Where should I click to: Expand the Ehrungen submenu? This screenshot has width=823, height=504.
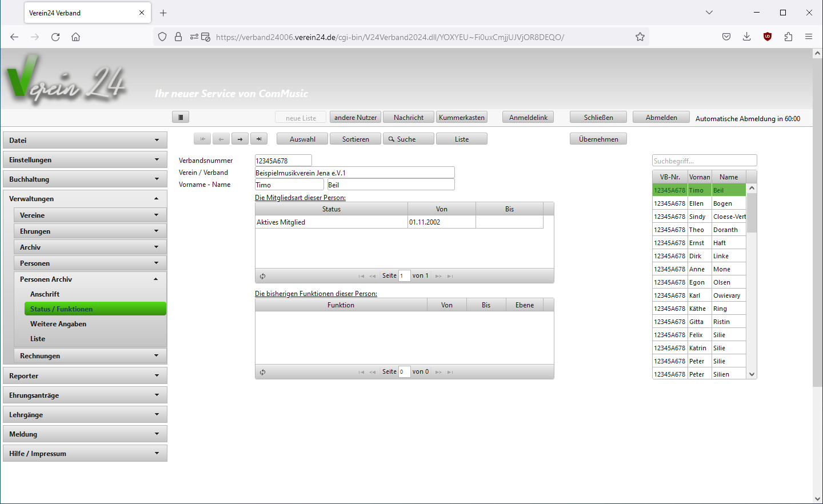point(90,231)
